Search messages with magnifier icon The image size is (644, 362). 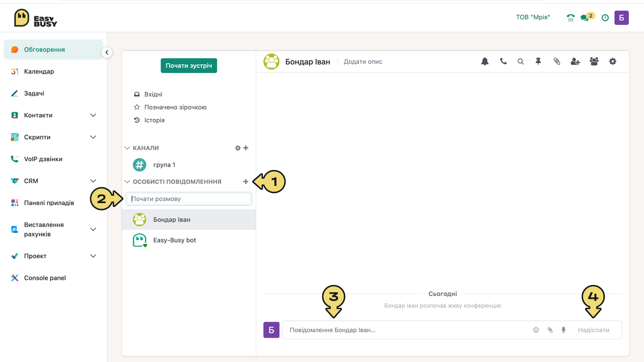tap(521, 61)
